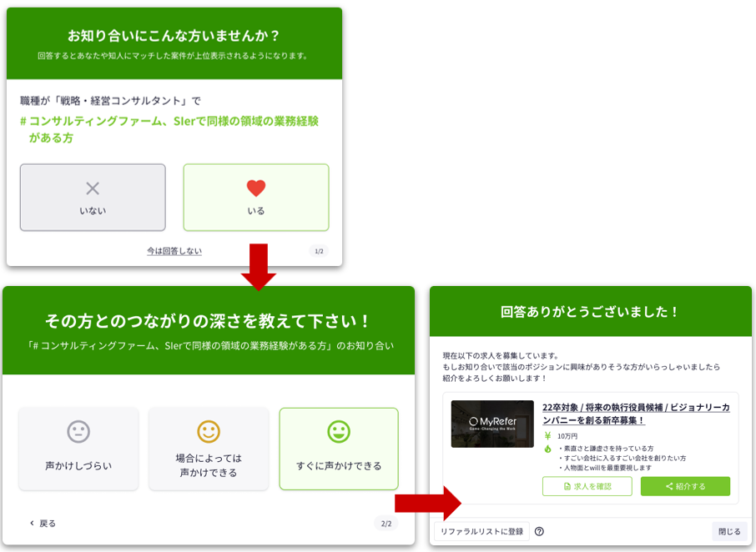Click the green flame icon

pyautogui.click(x=547, y=449)
